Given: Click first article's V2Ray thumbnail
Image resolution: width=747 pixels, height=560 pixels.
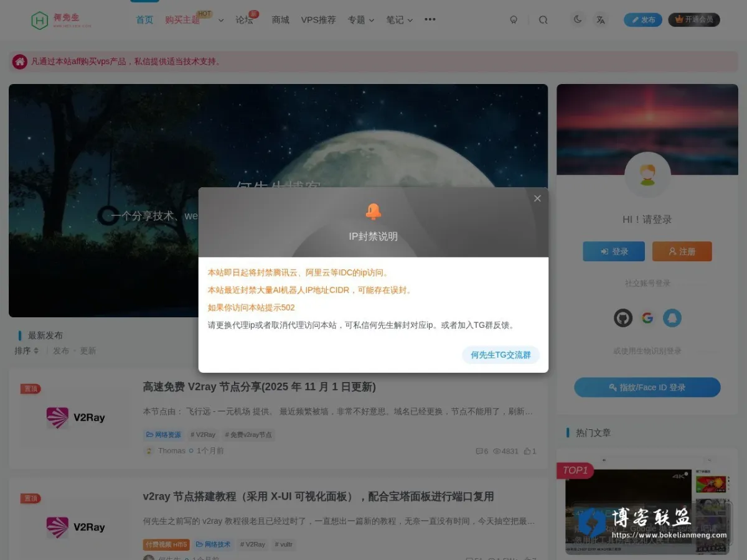Looking at the screenshot, I should click(76, 418).
